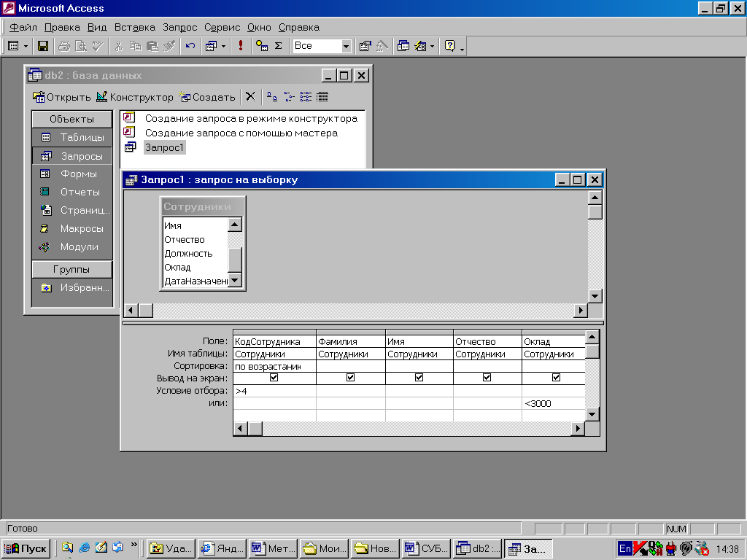Click the New Object icon
The image size is (747, 560).
(420, 46)
